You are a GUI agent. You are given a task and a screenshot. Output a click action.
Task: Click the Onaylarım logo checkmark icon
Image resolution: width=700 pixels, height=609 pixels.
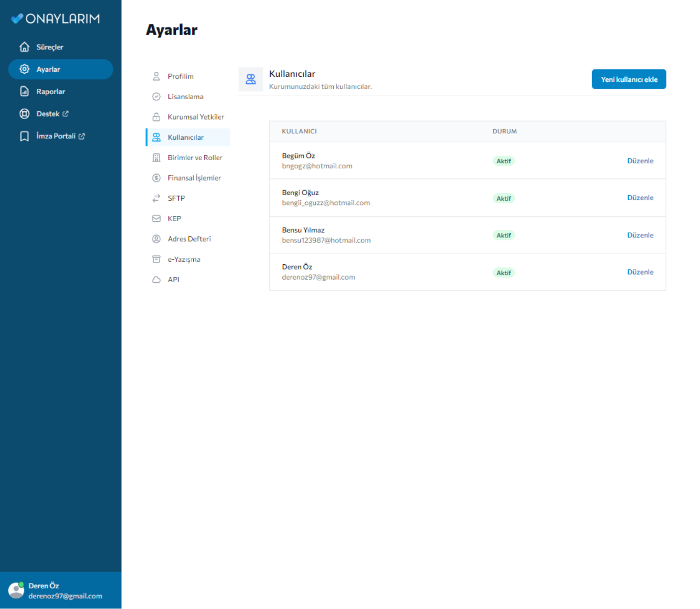pyautogui.click(x=17, y=19)
